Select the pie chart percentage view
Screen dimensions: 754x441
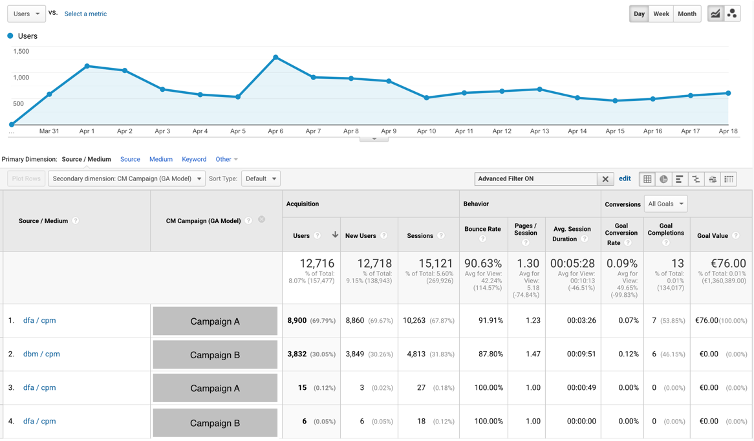point(664,179)
